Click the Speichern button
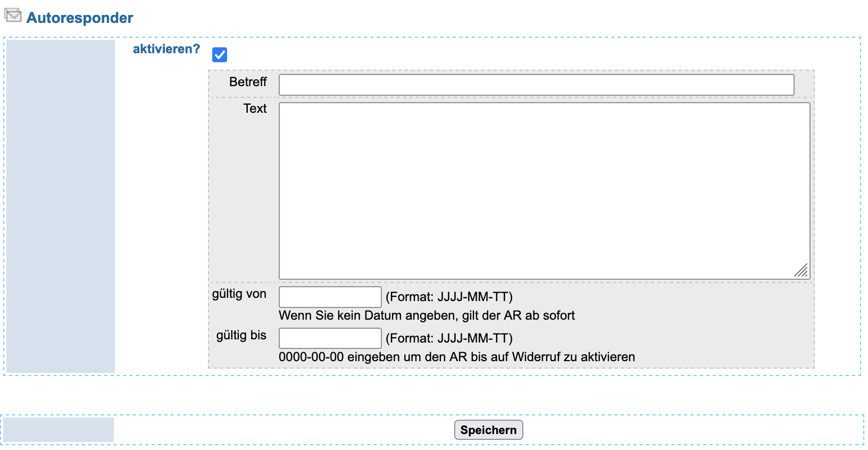868x450 pixels. pos(489,430)
